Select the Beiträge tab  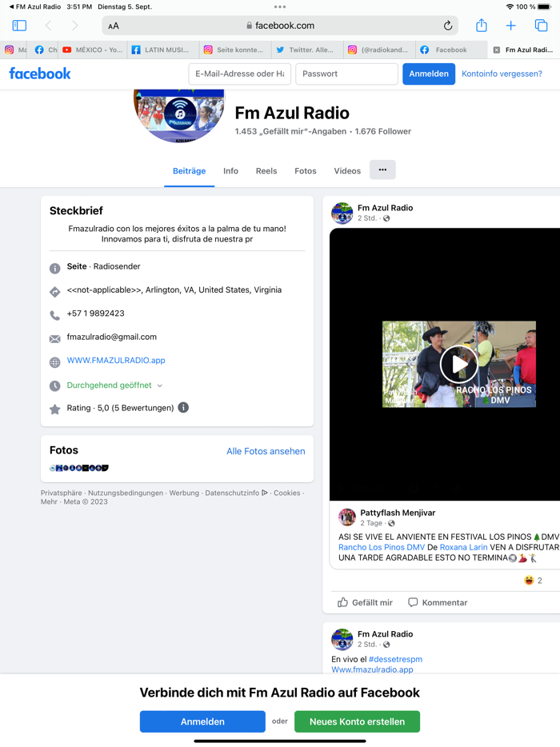click(190, 171)
